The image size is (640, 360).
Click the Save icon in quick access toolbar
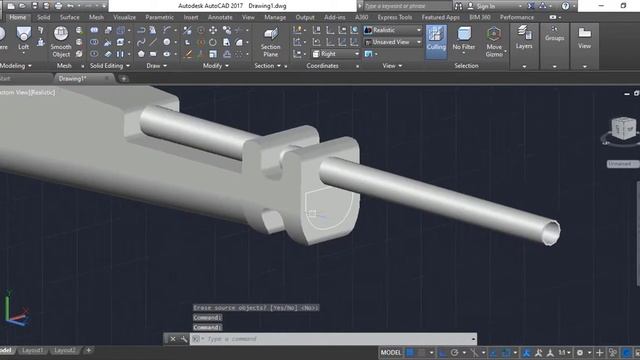click(x=35, y=6)
